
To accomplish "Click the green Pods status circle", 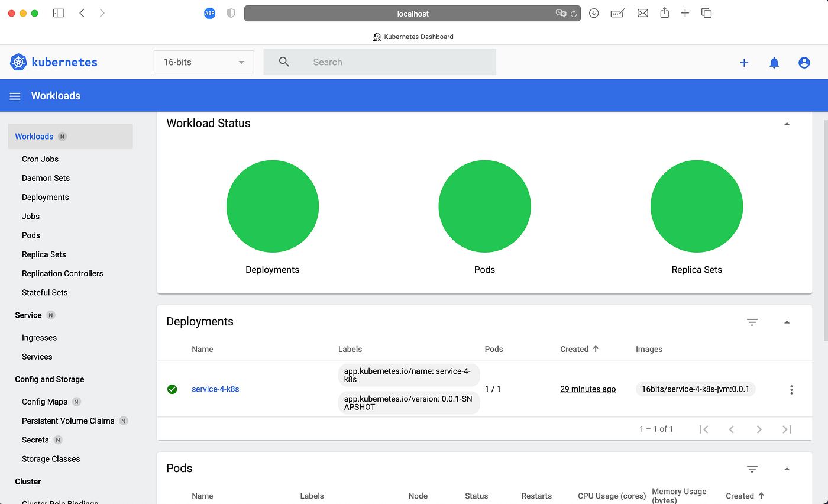I will (484, 206).
